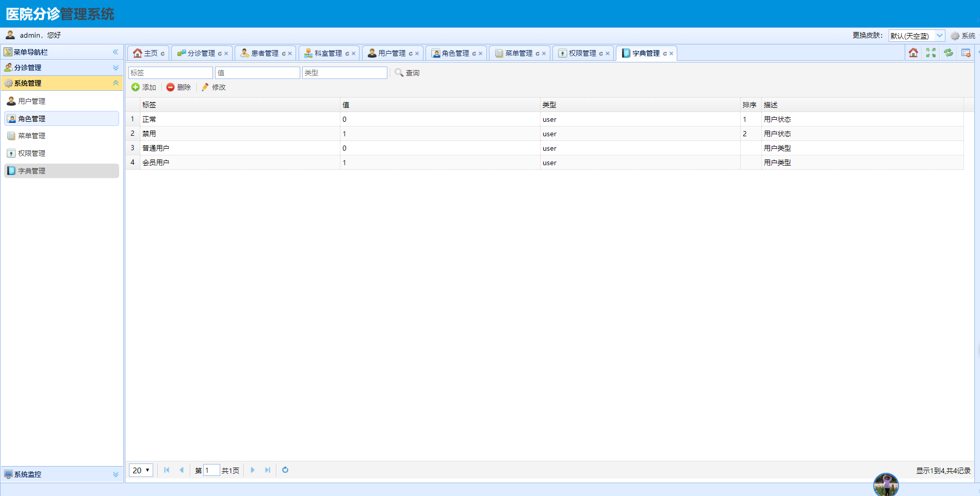Screen dimensions: 980x496
Task: Close the 患者管理 tab
Action: (x=290, y=54)
